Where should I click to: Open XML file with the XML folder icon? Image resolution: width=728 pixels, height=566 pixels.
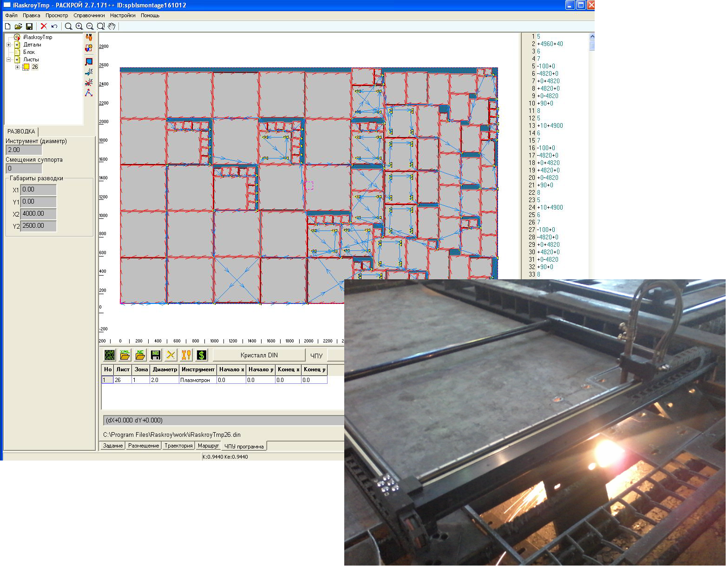point(125,355)
